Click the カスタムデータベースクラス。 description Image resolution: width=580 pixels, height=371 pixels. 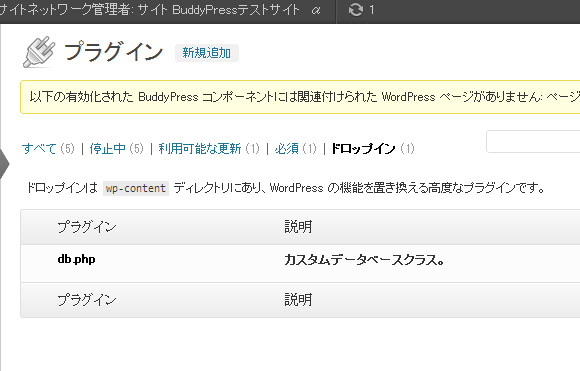[x=364, y=260]
